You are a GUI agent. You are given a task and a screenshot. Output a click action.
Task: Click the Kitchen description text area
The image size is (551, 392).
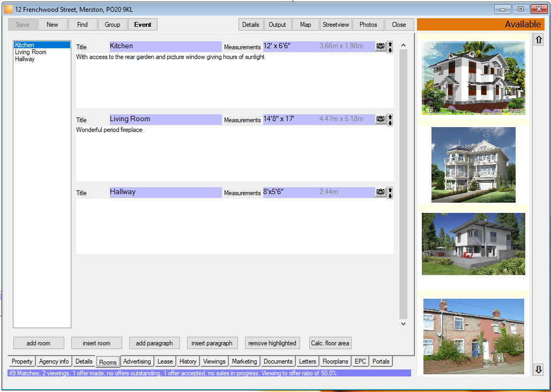(x=235, y=80)
